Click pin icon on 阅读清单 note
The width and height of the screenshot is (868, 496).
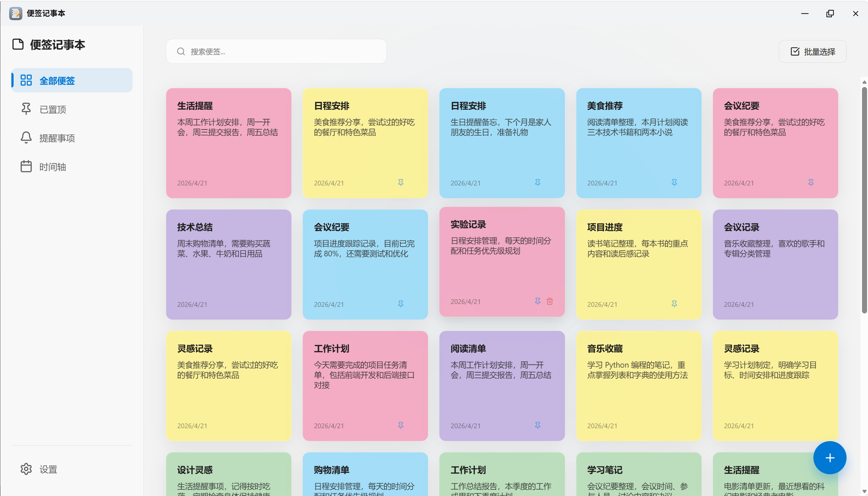click(x=537, y=425)
